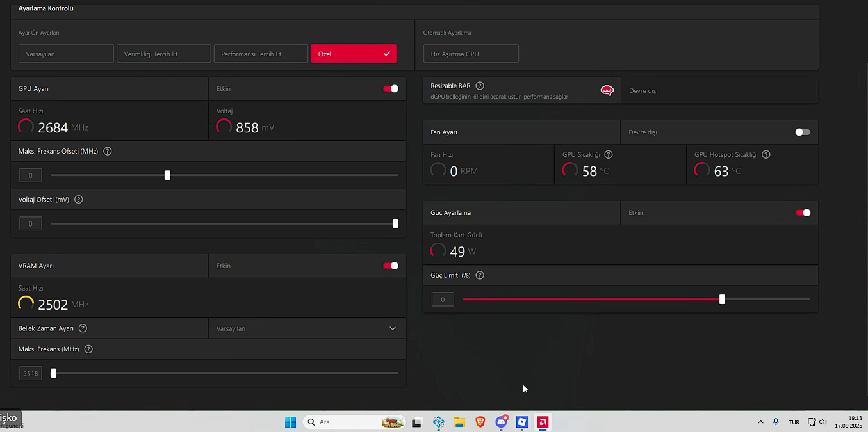Screen dimensions: 868x432
Task: Click the Resizable BAR Devre dışı status
Action: [643, 90]
